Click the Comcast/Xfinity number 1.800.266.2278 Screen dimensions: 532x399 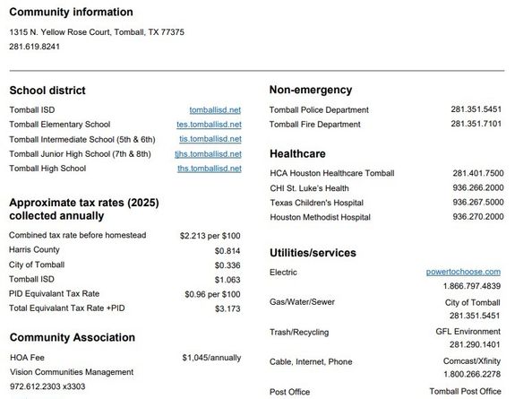472,374
